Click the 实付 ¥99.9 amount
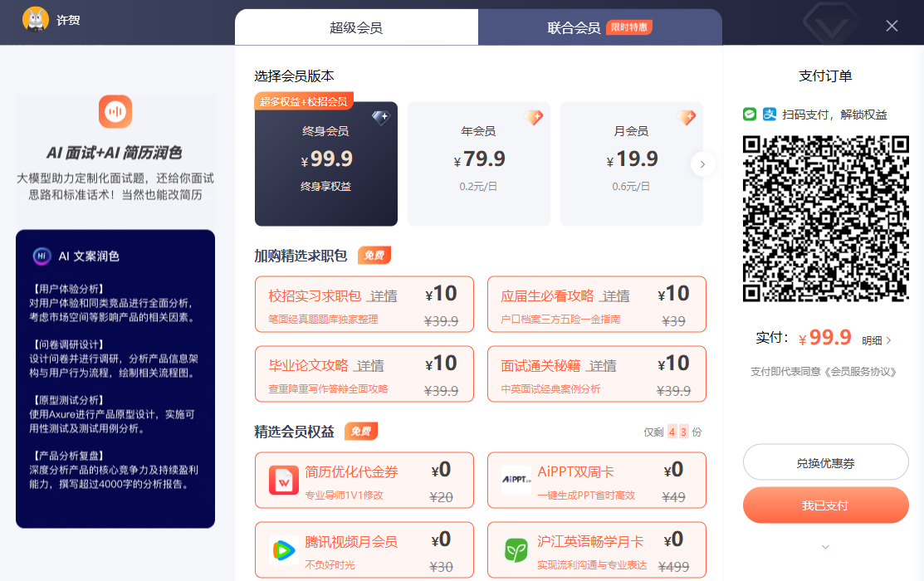 coord(804,338)
